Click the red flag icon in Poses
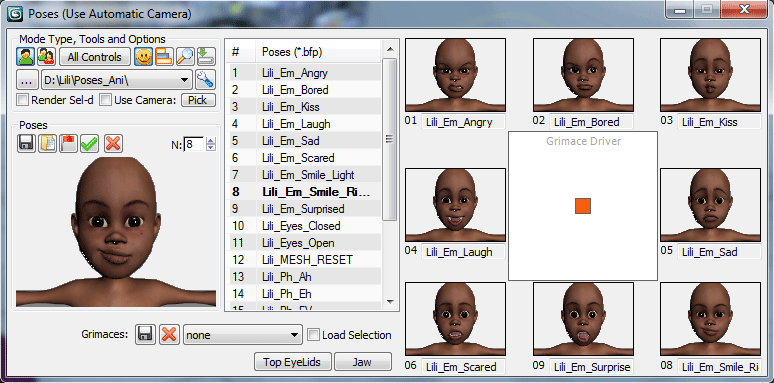774x383 pixels. pos(69,143)
